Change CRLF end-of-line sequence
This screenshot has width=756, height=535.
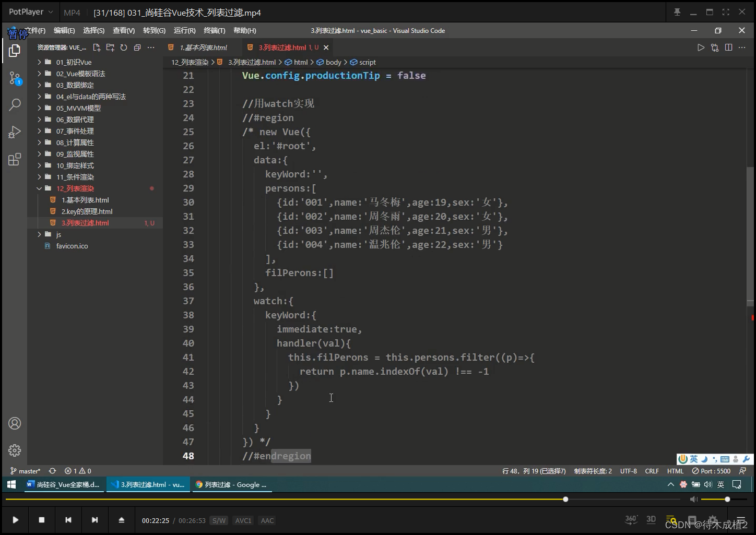click(x=652, y=471)
